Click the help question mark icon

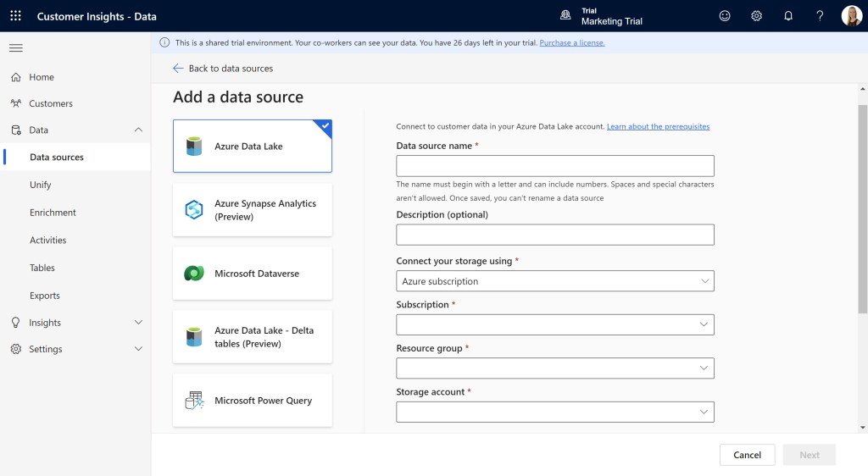pos(820,16)
